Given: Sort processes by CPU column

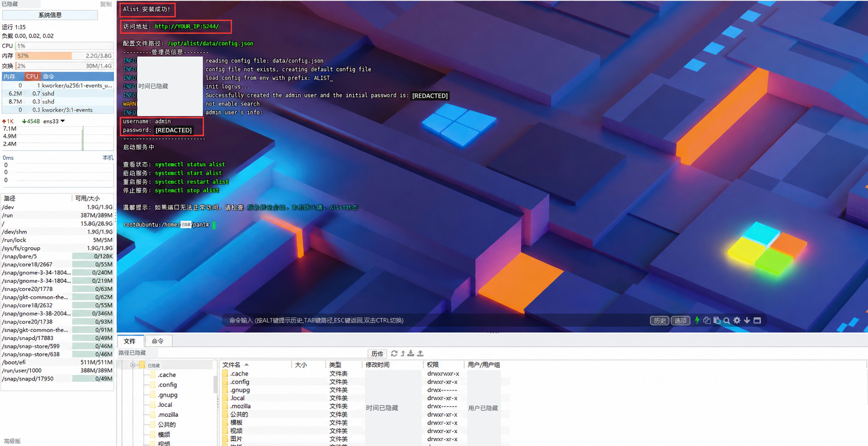Looking at the screenshot, I should [32, 76].
